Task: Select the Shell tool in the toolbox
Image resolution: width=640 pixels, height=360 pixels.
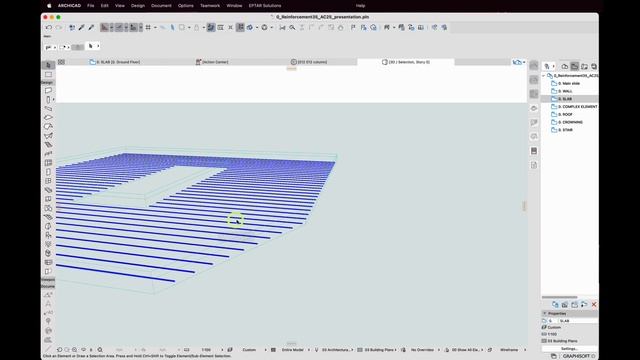Action: [48, 136]
